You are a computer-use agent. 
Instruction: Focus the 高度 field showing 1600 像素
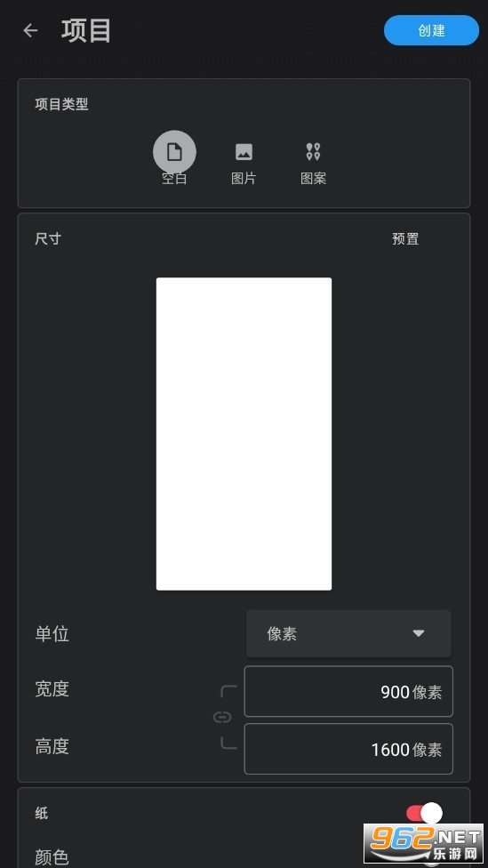348,749
